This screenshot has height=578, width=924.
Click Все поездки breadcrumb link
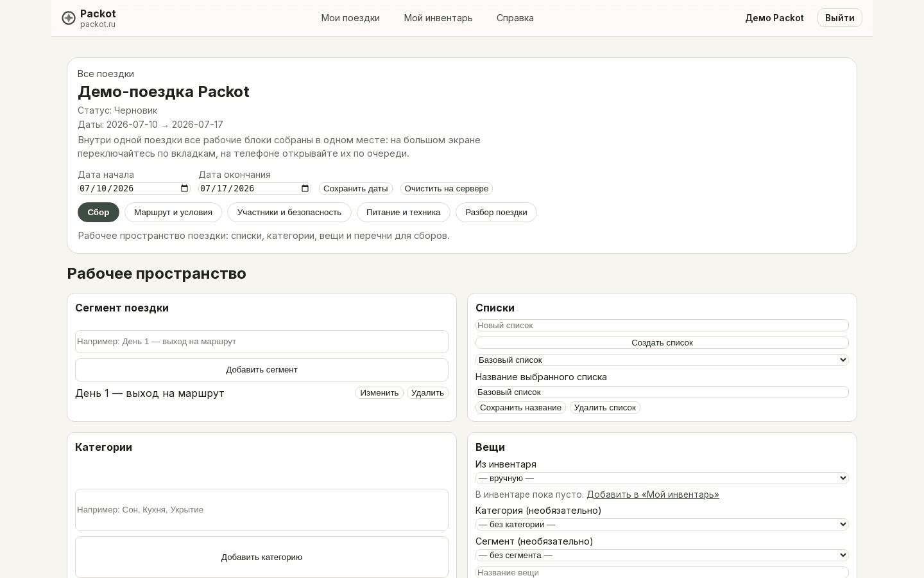(106, 74)
